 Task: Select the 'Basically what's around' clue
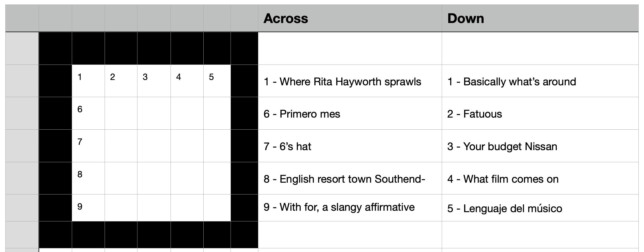(x=511, y=82)
